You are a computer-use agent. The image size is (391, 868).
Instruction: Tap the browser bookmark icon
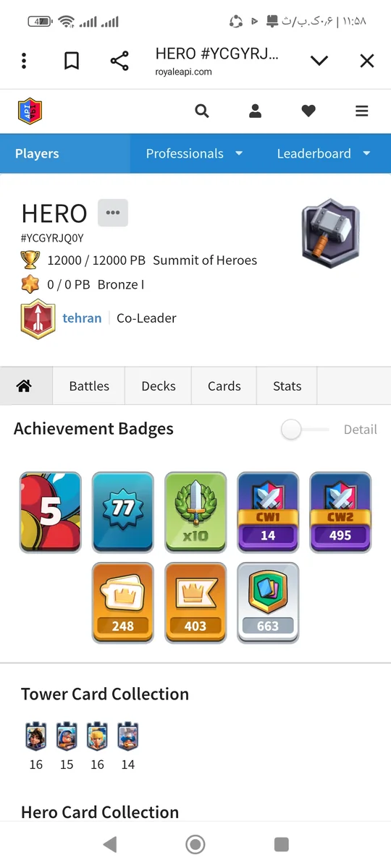pyautogui.click(x=72, y=61)
